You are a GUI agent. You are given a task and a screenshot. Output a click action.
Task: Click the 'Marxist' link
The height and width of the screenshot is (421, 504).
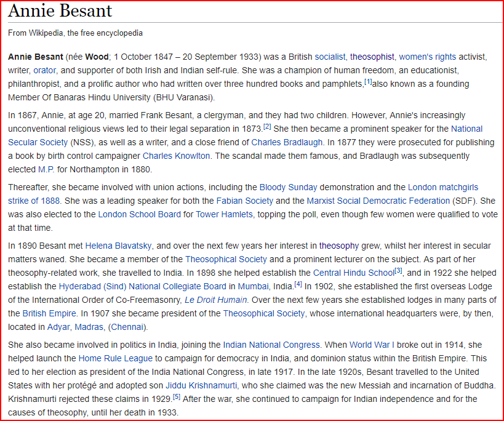coord(321,201)
